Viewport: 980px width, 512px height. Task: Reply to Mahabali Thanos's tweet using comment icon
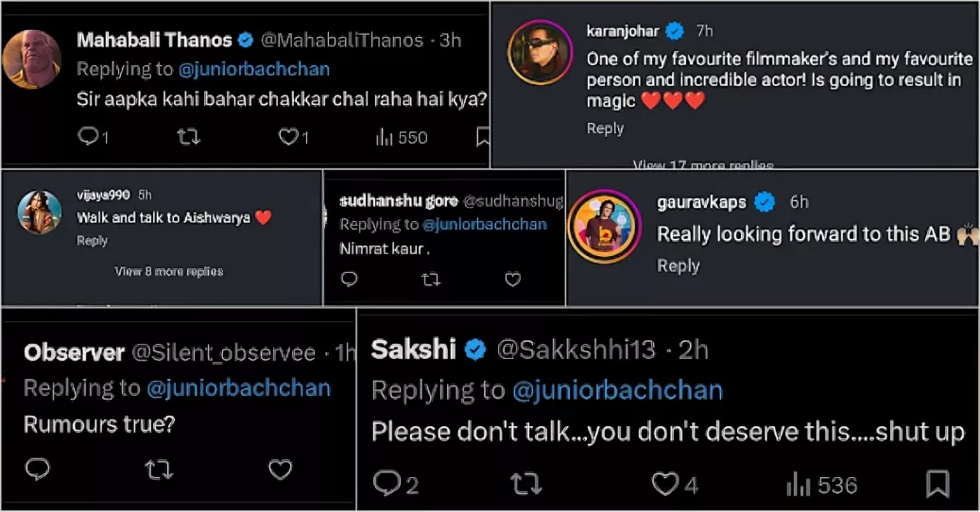(89, 138)
